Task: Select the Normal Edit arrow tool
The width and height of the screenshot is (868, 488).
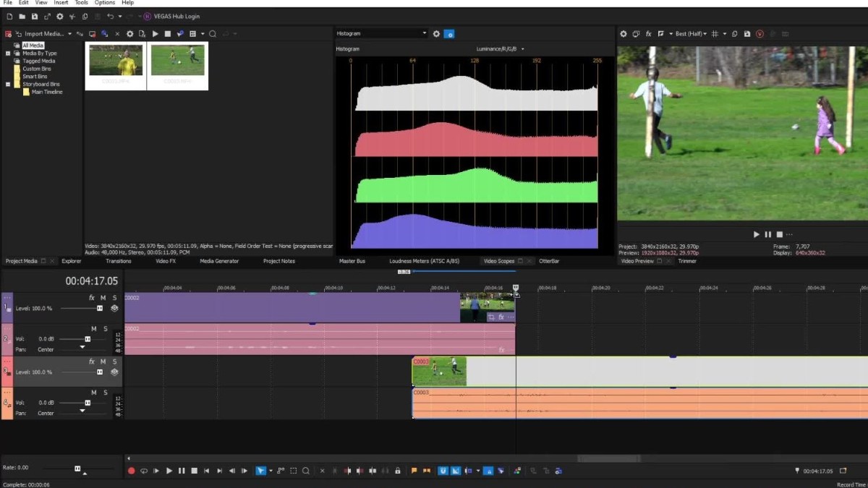Action: (260, 471)
